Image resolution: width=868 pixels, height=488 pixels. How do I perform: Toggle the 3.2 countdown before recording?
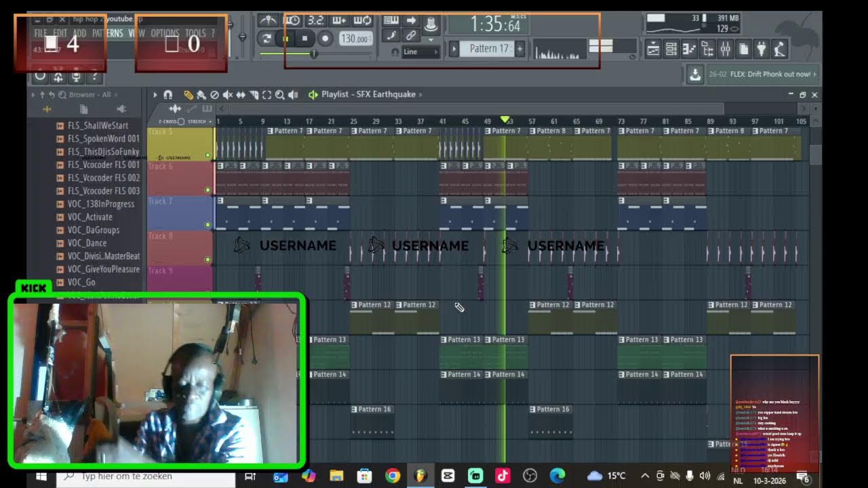click(315, 20)
